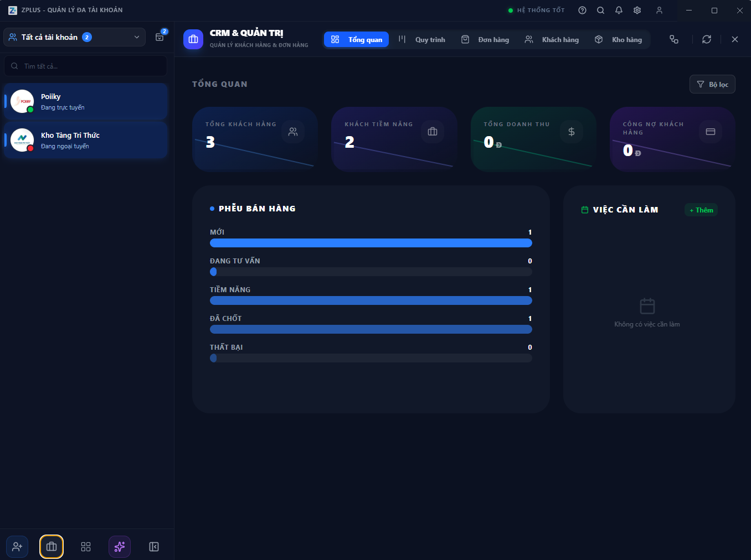Select the Poiiky account
The height and width of the screenshot is (560, 751).
86,101
